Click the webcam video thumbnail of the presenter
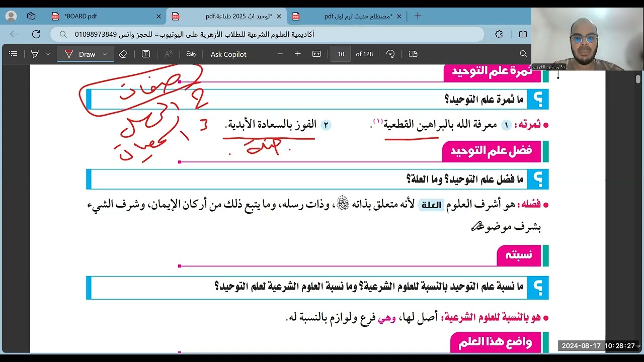Image resolution: width=644 pixels, height=362 pixels. [x=587, y=38]
